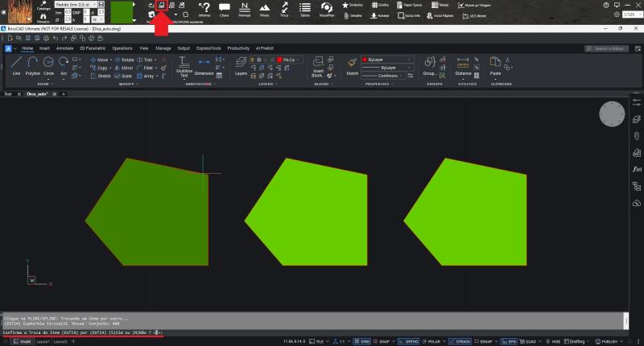The height and width of the screenshot is (346, 644).
Task: Click the Multiline Text tool
Action: (x=184, y=66)
